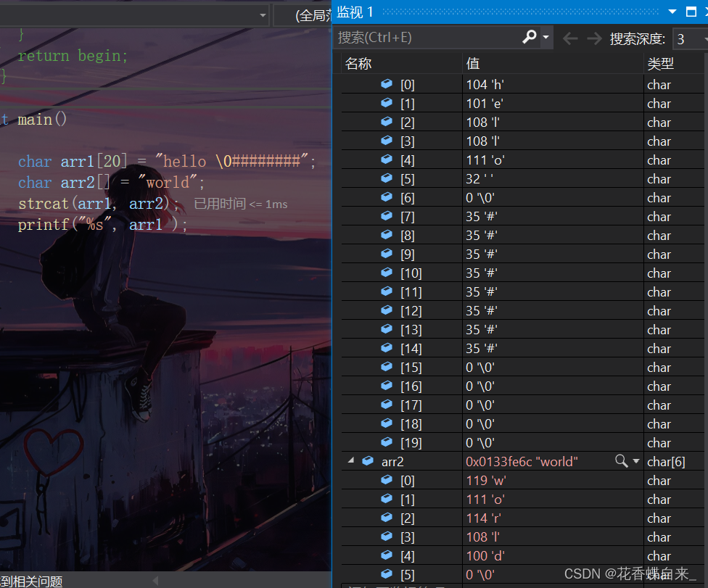Screen dimensions: 708x588
Task: Click the cube icon of arr1 row [6]
Action: pos(387,196)
